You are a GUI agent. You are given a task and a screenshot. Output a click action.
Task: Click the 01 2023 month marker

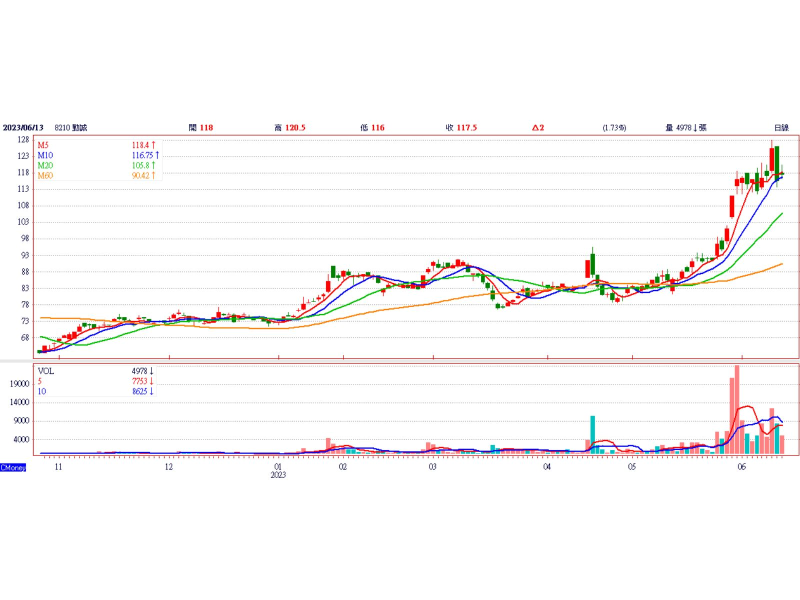(x=278, y=471)
